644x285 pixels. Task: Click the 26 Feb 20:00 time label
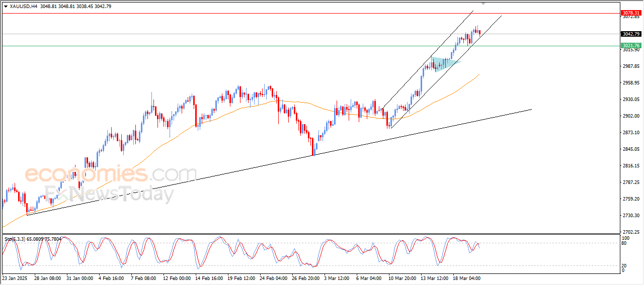(306, 277)
